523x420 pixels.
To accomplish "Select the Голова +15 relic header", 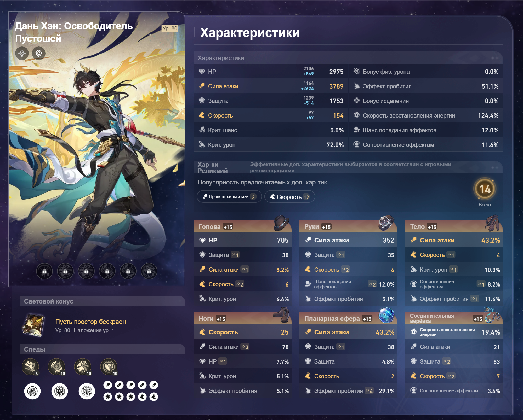I will 242,226.
